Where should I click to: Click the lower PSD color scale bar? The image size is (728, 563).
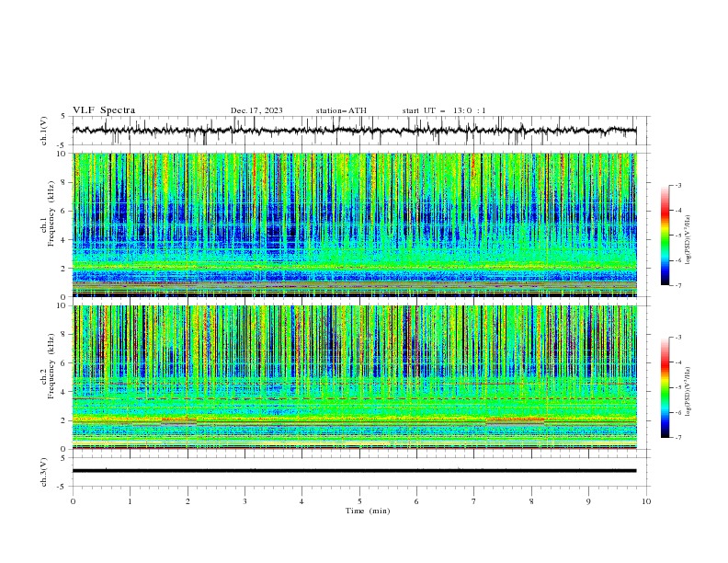click(x=665, y=387)
